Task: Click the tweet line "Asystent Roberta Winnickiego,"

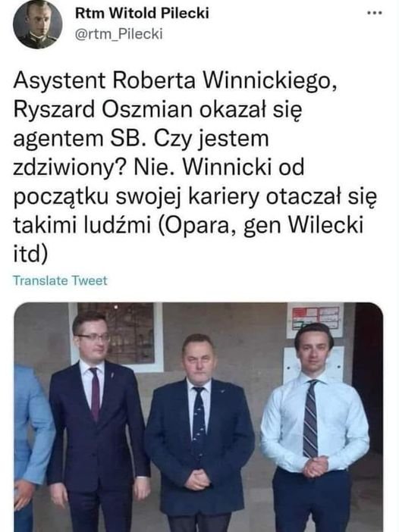Action: point(175,81)
